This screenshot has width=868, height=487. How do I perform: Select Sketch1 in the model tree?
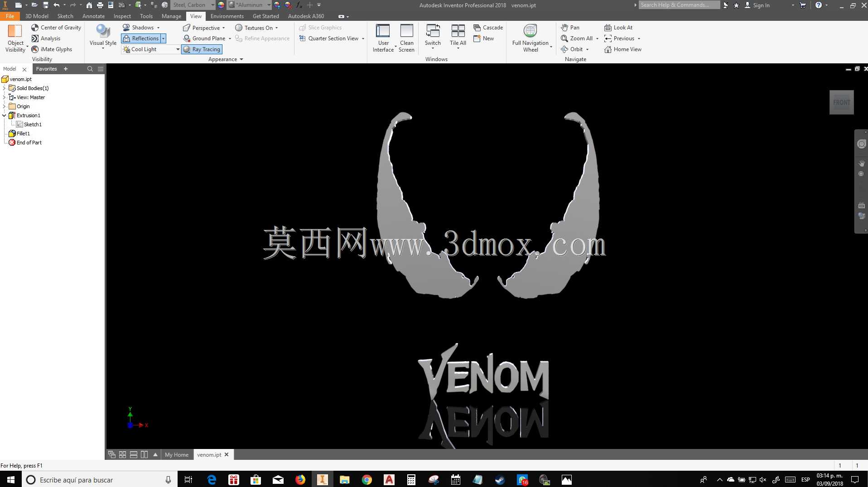tap(29, 124)
